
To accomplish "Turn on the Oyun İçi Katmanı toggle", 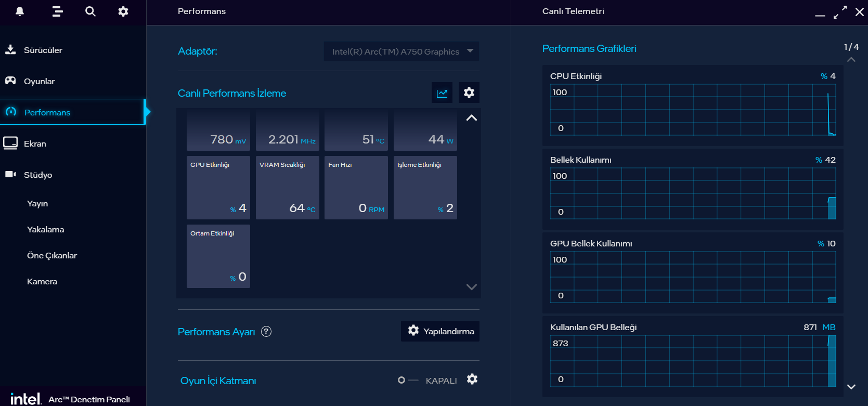I will coord(408,380).
